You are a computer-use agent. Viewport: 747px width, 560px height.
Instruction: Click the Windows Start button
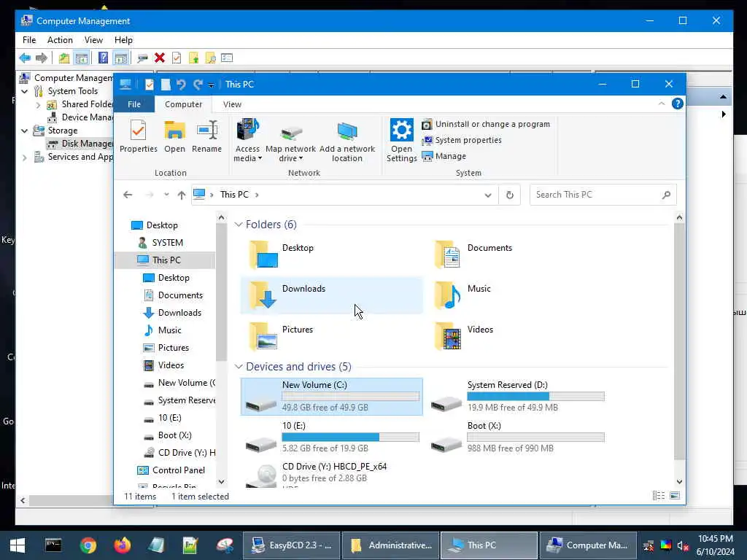coord(18,545)
